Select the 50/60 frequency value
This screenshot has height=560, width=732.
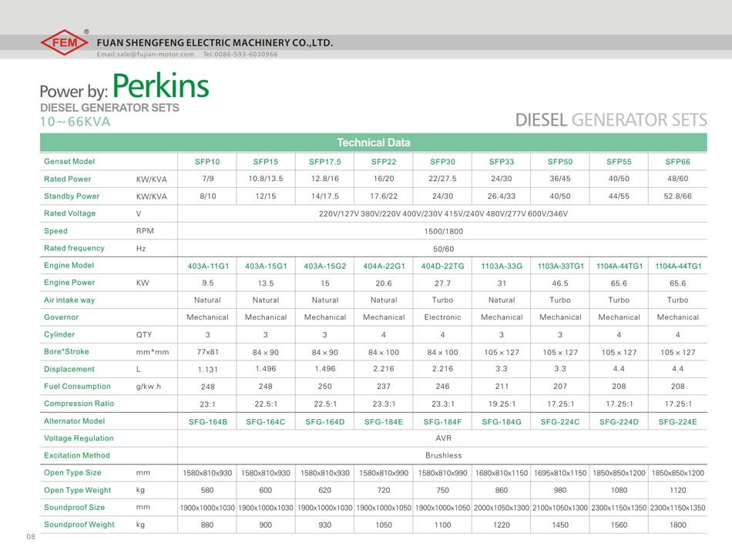coord(444,249)
